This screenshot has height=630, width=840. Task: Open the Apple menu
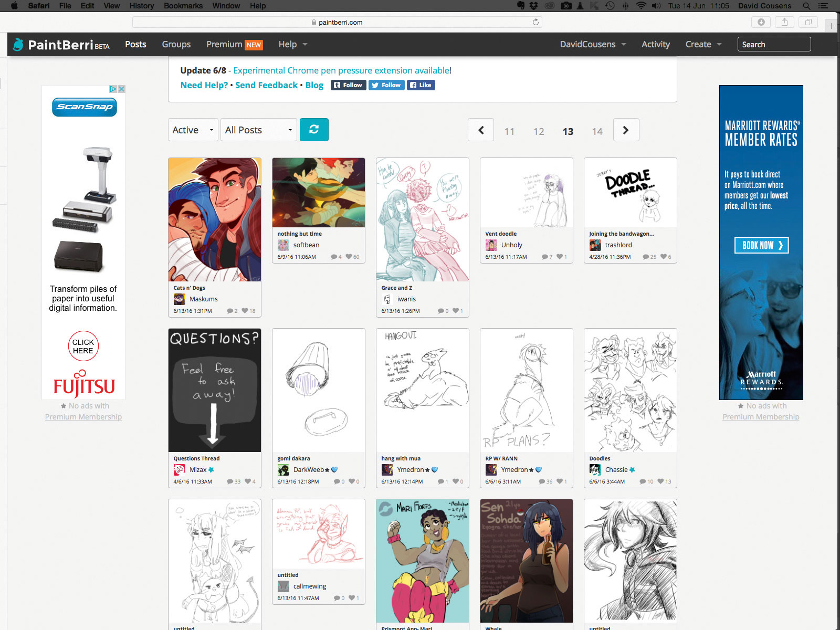(14, 6)
